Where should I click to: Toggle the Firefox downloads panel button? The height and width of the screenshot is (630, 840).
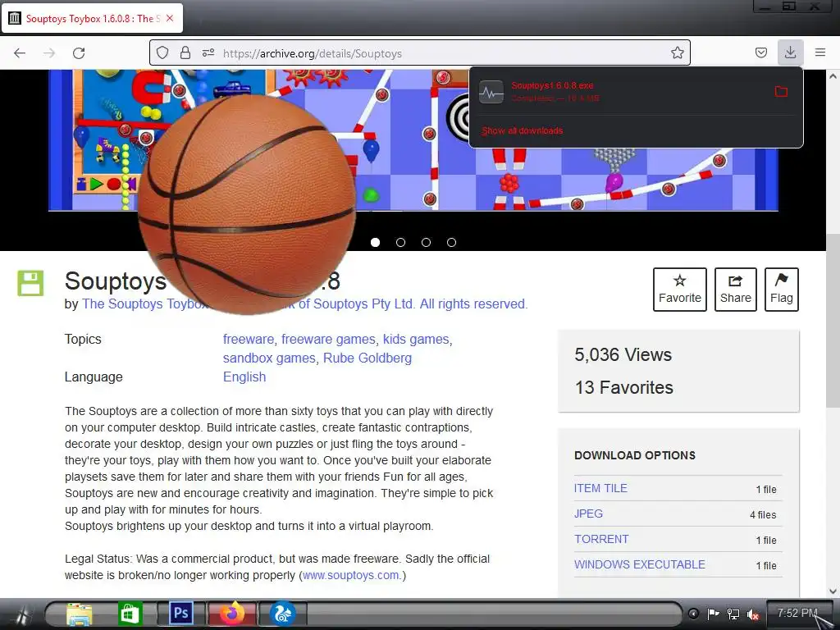790,52
